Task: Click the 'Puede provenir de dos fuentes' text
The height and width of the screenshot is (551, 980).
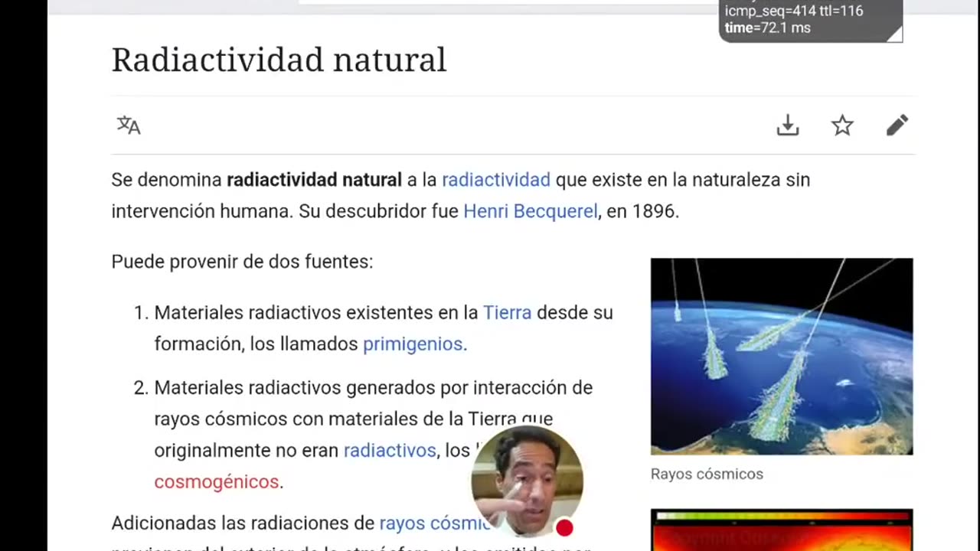Action: pyautogui.click(x=242, y=262)
